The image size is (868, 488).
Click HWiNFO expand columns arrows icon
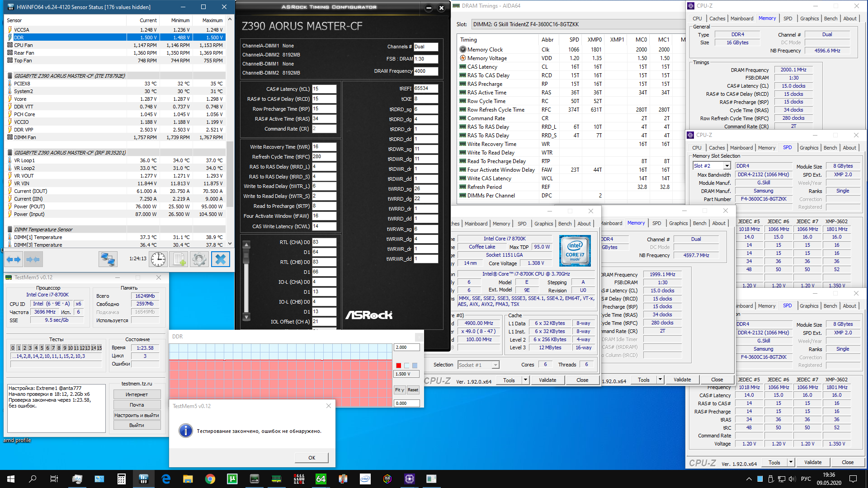point(14,259)
